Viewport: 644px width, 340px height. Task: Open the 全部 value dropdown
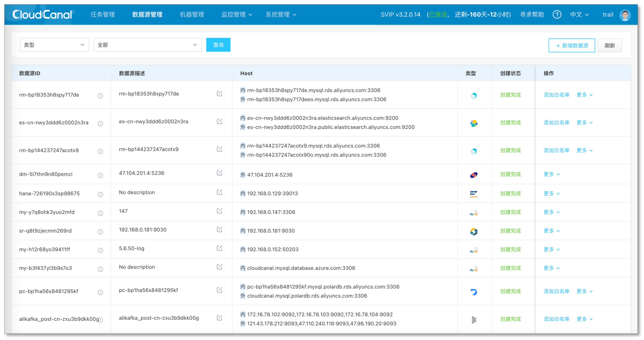click(x=147, y=45)
